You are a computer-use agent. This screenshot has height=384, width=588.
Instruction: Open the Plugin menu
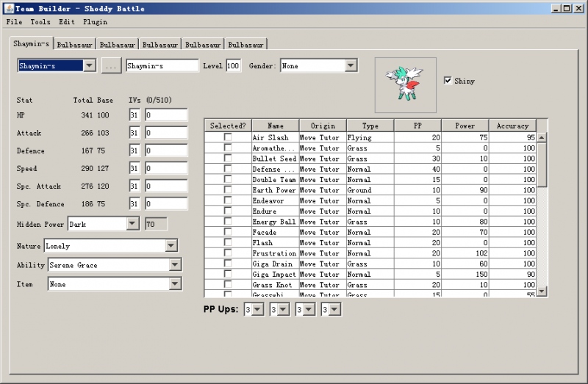96,22
